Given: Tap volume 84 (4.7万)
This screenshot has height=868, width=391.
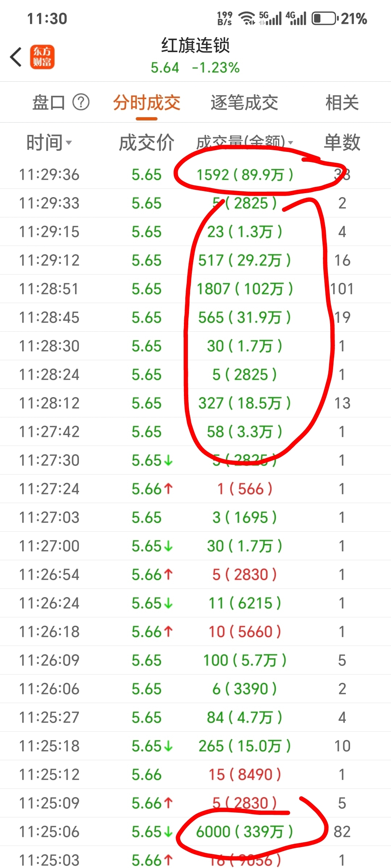Looking at the screenshot, I should 245,718.
